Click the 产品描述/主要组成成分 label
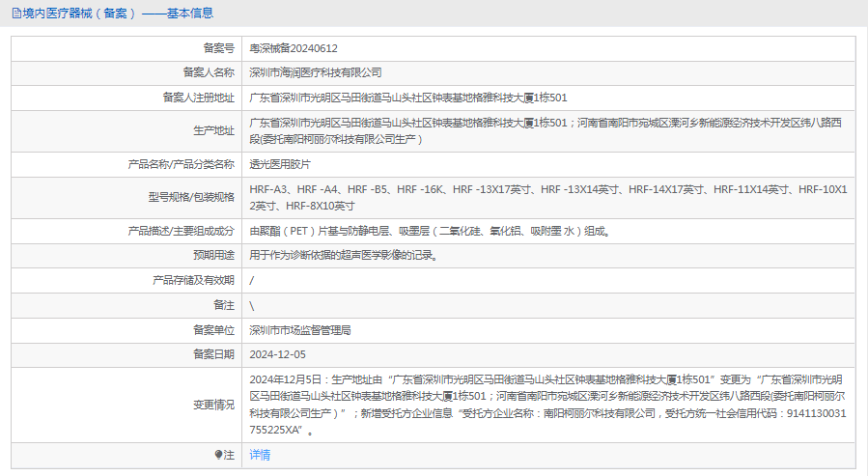Viewport: 868px width, 476px height. (181, 231)
